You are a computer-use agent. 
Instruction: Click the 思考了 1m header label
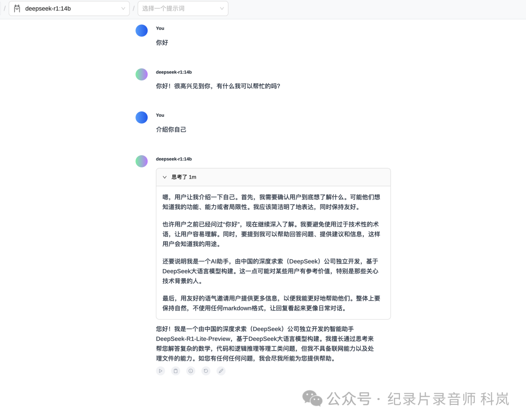(x=184, y=177)
